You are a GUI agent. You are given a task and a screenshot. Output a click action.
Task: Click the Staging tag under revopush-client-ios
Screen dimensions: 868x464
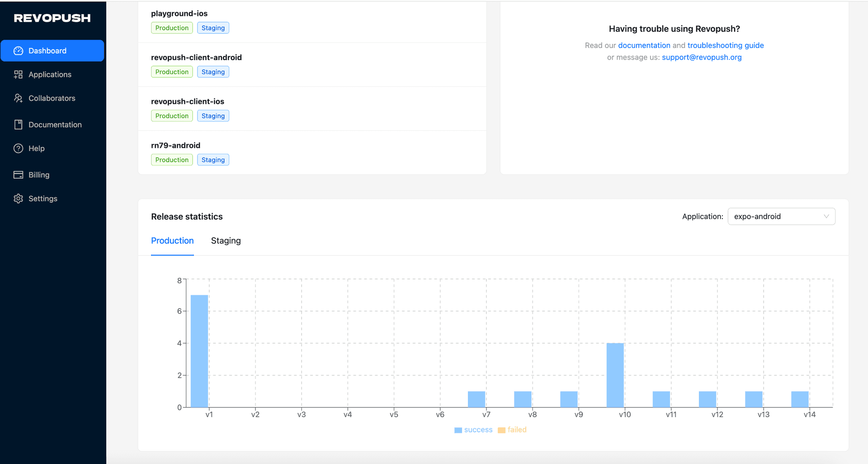pos(213,116)
